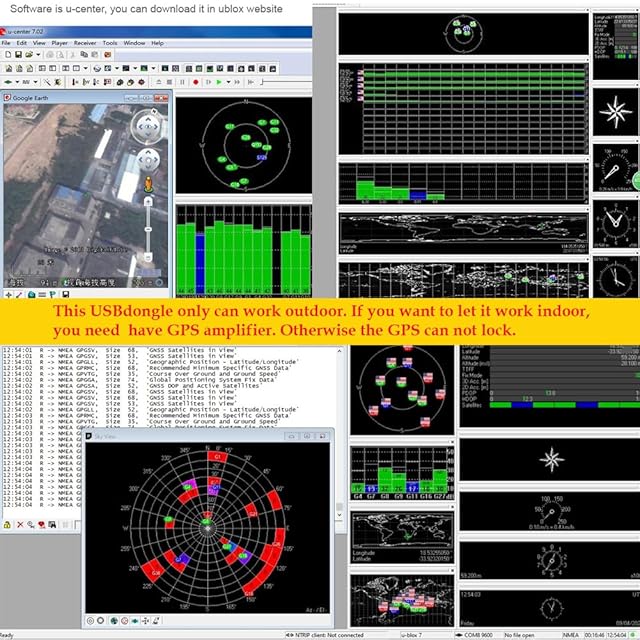Click the Step forward player button
Viewport: 640px width, 640px height.
pos(209,82)
